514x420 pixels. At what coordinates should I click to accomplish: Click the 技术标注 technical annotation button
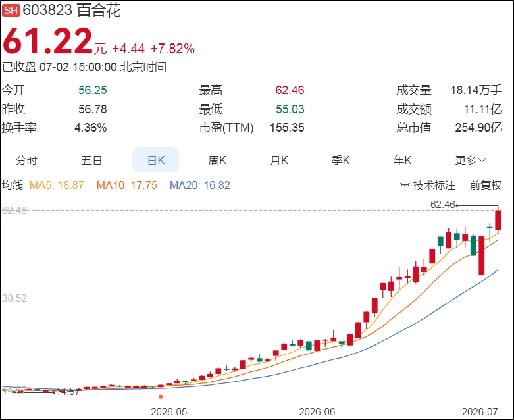(428, 185)
